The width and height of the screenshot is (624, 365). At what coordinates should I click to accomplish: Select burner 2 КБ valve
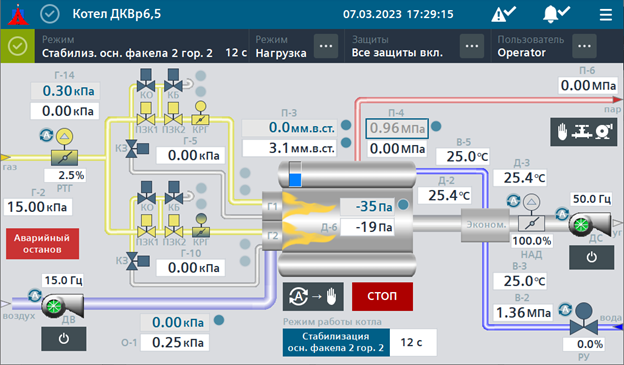pos(174,193)
